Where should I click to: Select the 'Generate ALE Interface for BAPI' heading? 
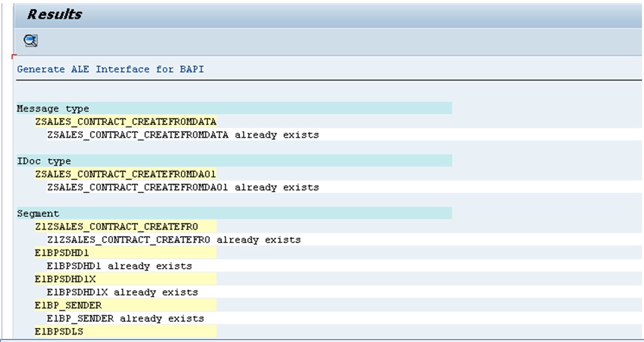(x=110, y=69)
